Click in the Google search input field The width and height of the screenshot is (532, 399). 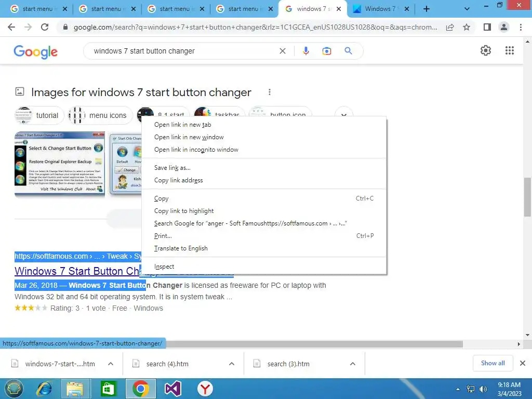[x=183, y=51]
